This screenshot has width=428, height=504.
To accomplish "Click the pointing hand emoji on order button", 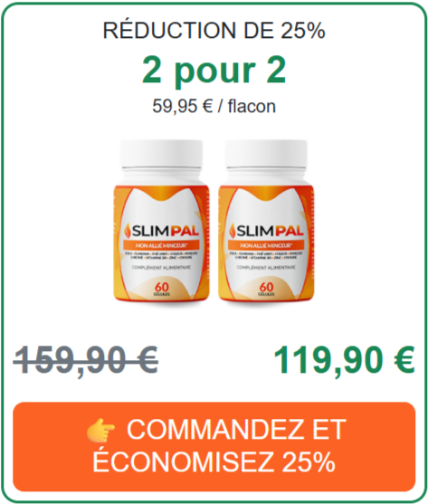I will (100, 430).
